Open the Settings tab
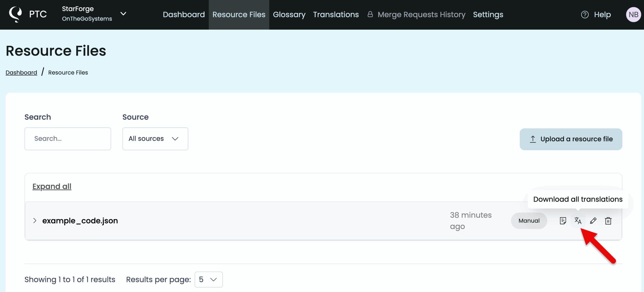Viewport: 644px width, 292px height. pos(488,15)
